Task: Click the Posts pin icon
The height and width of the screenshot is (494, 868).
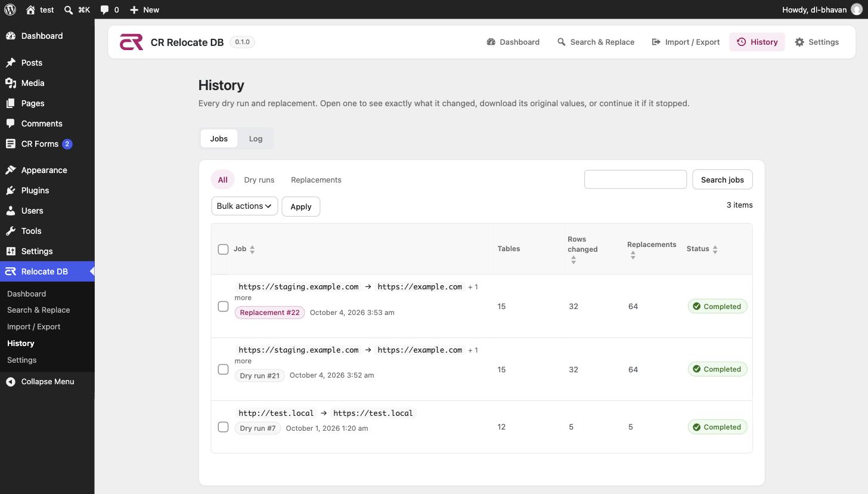Action: (x=11, y=63)
